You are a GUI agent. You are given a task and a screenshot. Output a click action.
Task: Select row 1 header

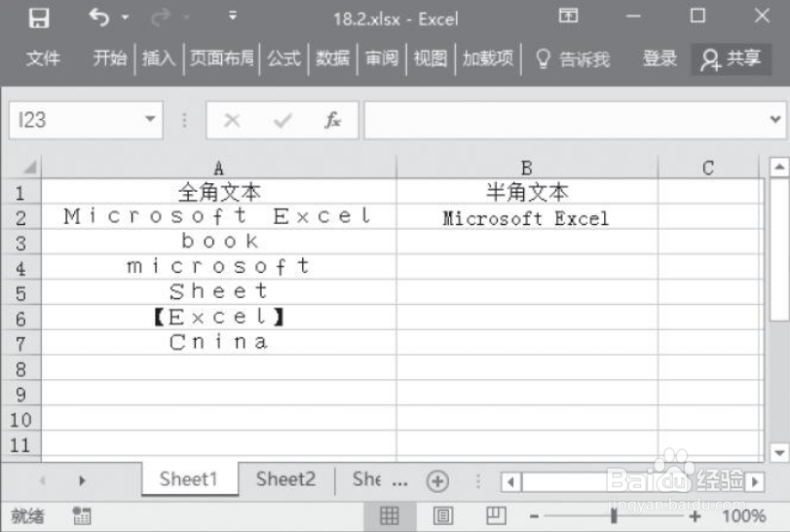[20, 192]
